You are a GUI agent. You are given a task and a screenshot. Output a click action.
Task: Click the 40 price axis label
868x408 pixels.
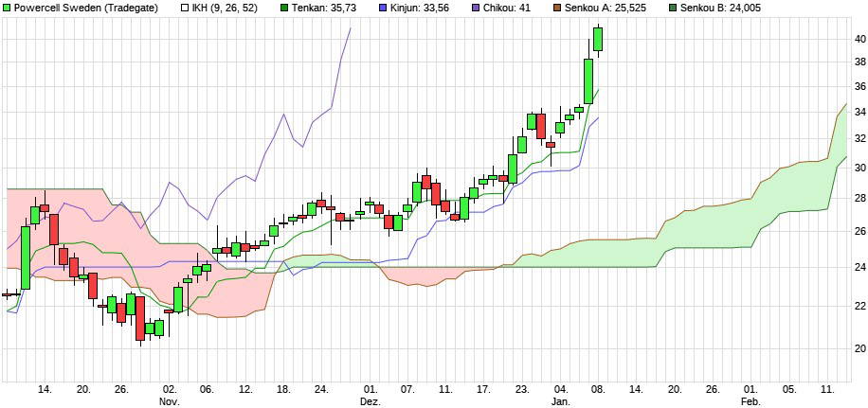pyautogui.click(x=859, y=40)
